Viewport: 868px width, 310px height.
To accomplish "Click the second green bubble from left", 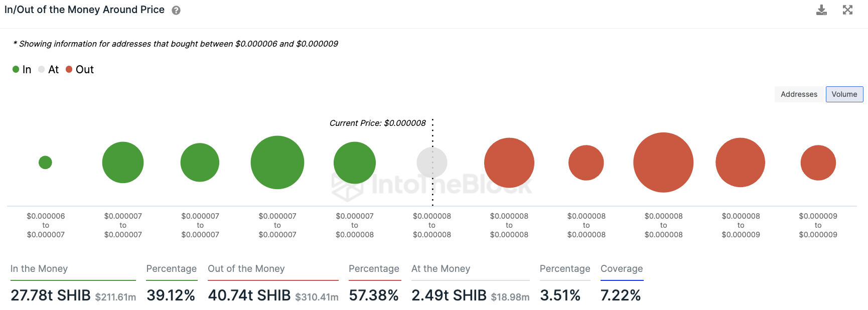I will 123,163.
